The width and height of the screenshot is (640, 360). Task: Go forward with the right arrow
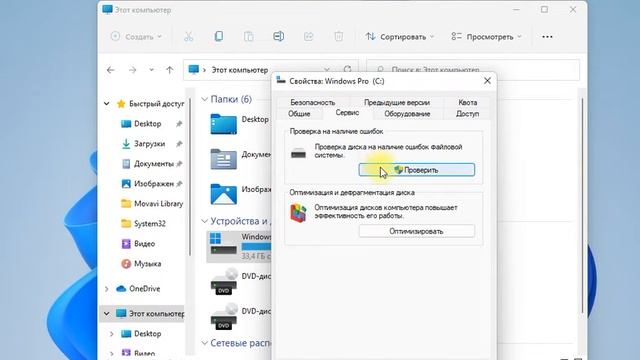[132, 70]
